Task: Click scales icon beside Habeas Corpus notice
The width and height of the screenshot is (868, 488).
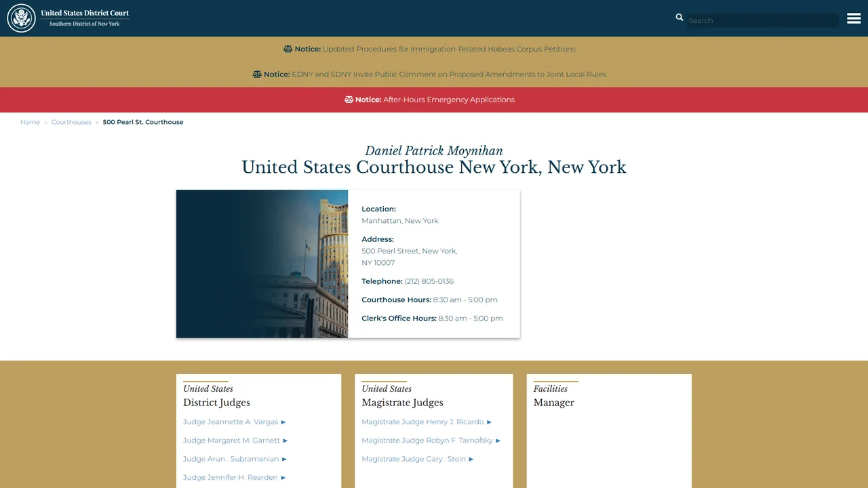Action: (288, 49)
